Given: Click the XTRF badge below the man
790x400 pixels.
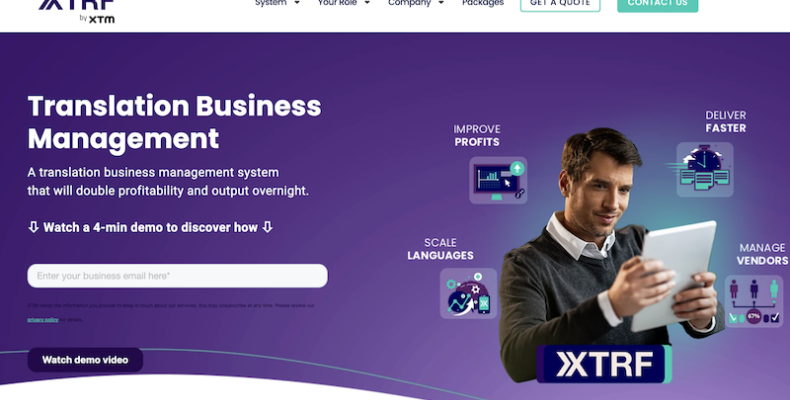Looking at the screenshot, I should (x=604, y=364).
